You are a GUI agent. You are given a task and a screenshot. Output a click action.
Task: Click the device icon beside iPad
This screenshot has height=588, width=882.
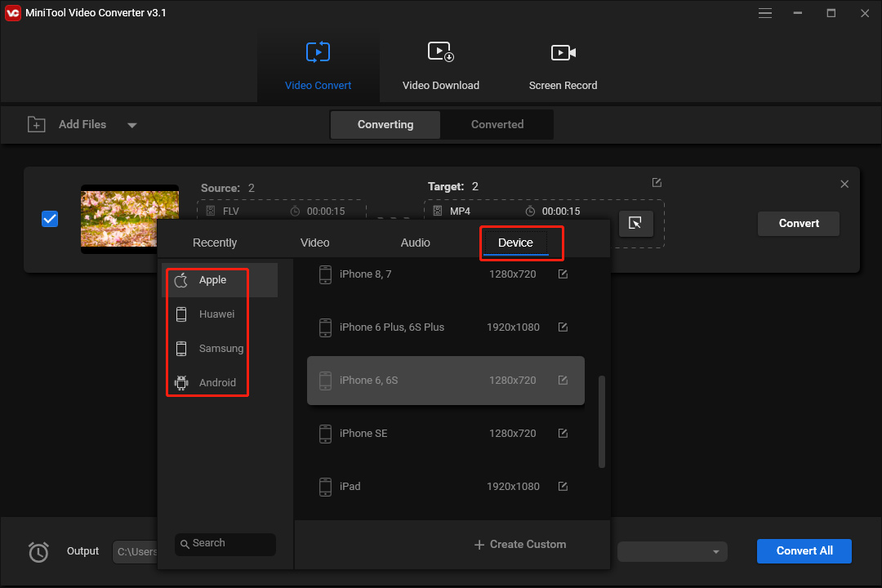(x=325, y=487)
